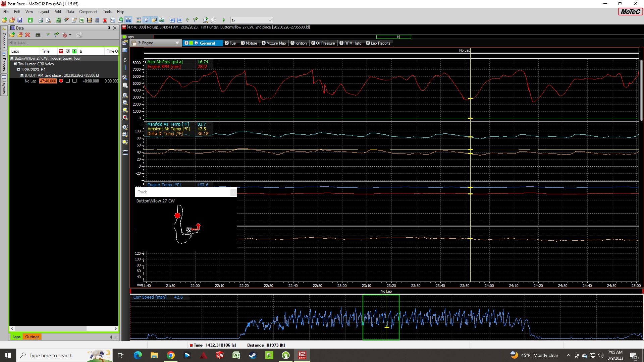This screenshot has height=362, width=644.
Task: Switch to the Oil Pressure worksheet tab
Action: point(323,43)
